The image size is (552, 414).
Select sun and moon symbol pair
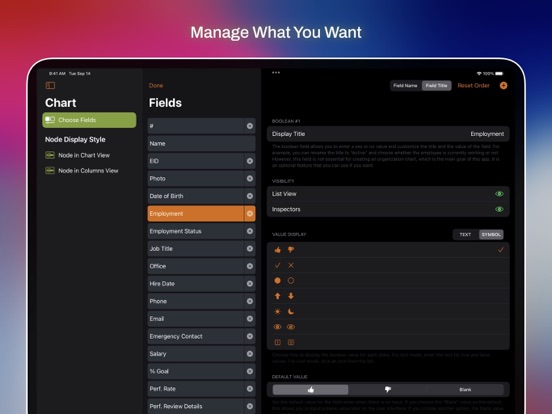tap(284, 312)
